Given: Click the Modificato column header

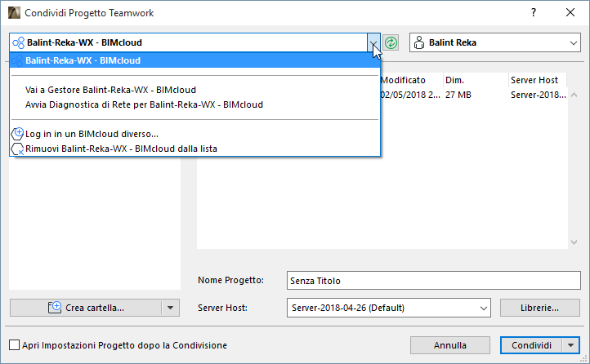Looking at the screenshot, I should tap(410, 80).
